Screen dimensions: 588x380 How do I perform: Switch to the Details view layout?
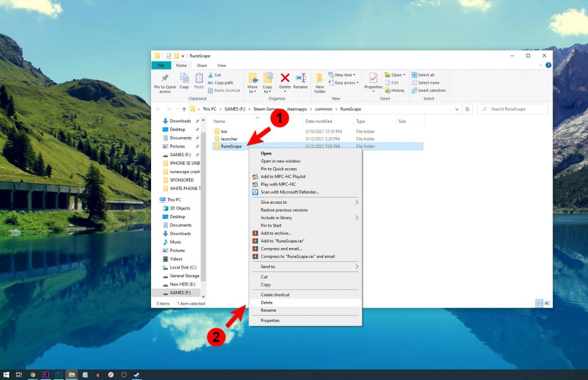[539, 303]
